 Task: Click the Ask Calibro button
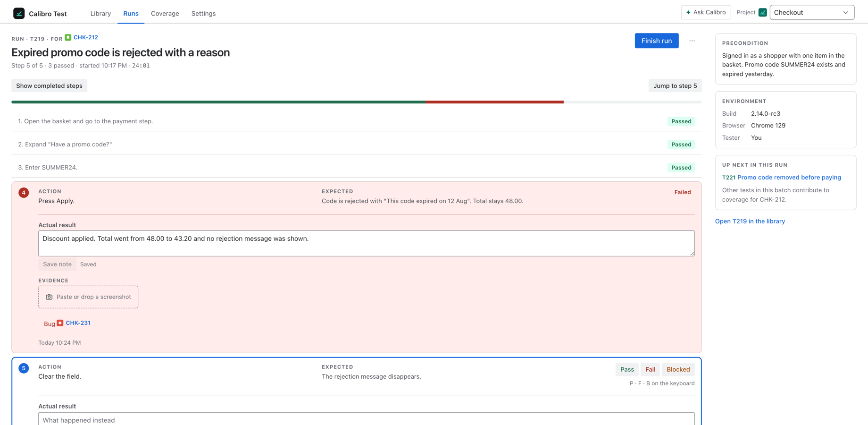click(x=706, y=12)
